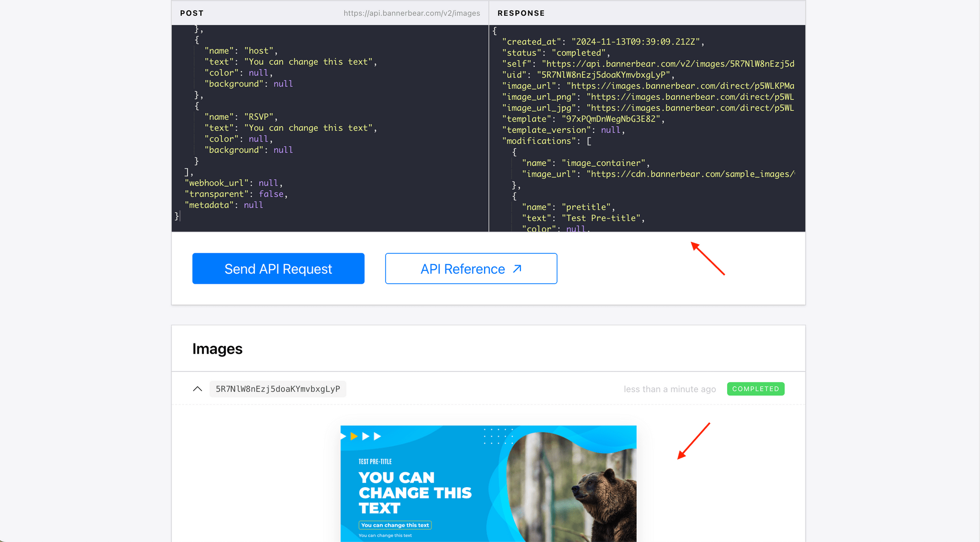The height and width of the screenshot is (542, 980).
Task: Click the "transparent": false value in request
Action: [271, 194]
